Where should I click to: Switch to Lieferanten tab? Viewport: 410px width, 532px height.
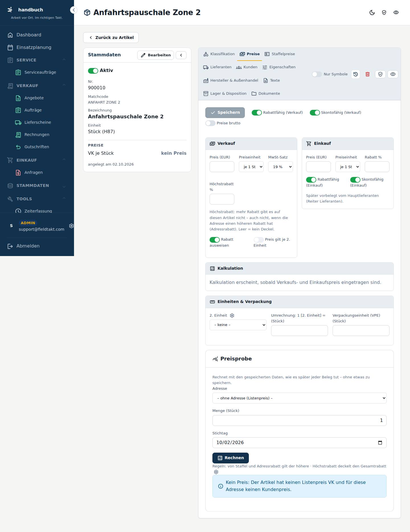(x=217, y=67)
